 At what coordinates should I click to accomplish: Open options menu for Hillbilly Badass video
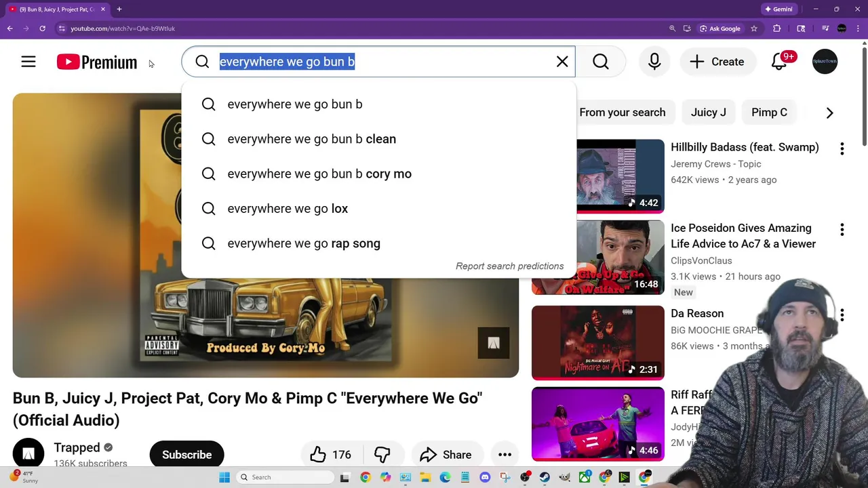842,148
